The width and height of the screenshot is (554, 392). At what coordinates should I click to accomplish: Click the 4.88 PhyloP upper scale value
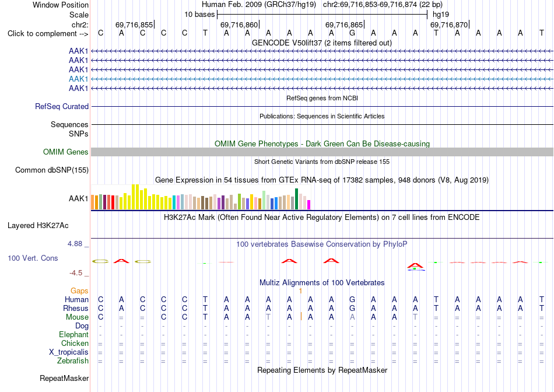[x=75, y=244]
